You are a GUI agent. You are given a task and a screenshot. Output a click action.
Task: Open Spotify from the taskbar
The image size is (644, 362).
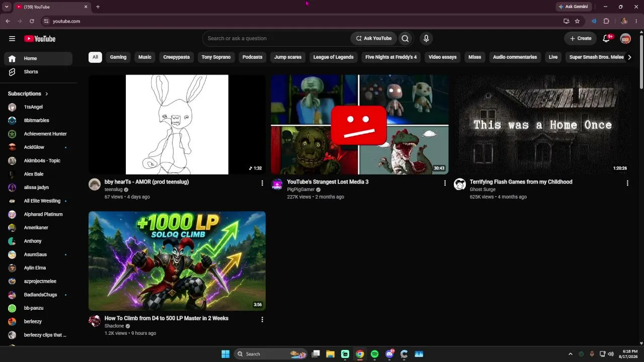[374, 354]
